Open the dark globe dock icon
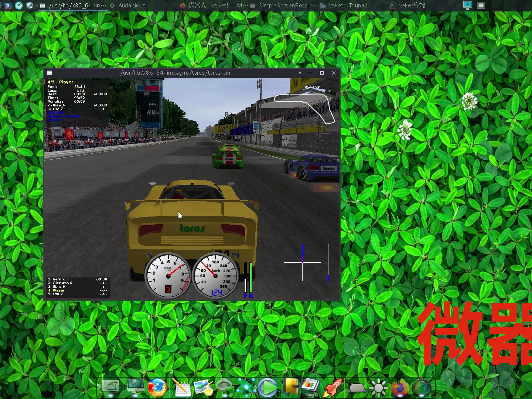Viewport: 532px width, 399px height. coord(422,388)
